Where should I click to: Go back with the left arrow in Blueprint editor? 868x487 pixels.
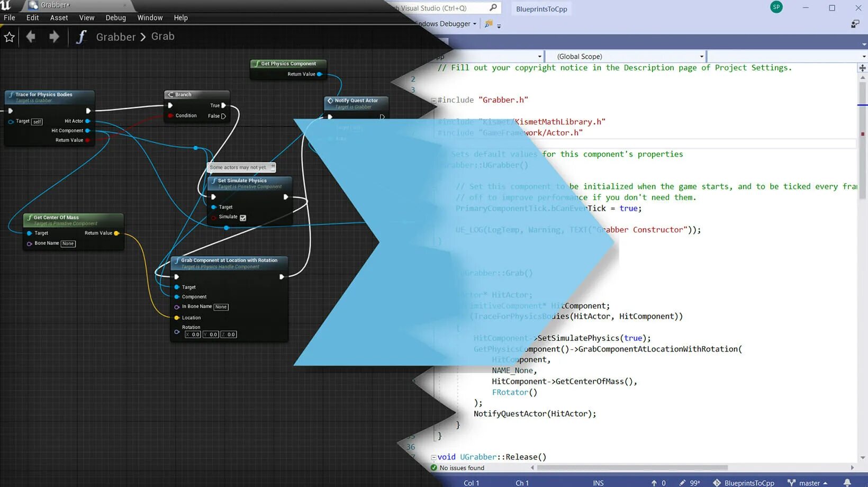click(31, 37)
